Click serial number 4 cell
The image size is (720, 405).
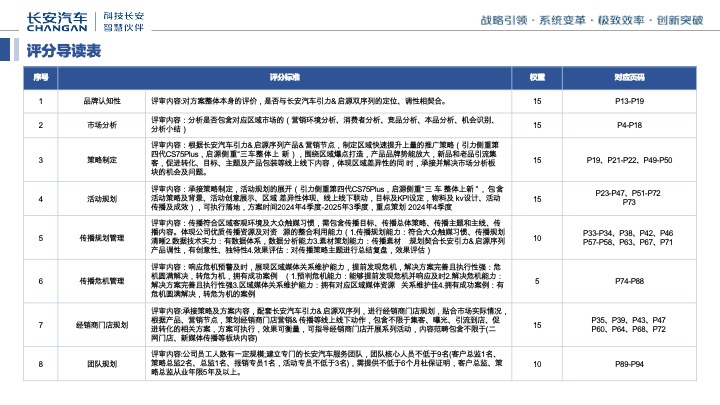41,199
